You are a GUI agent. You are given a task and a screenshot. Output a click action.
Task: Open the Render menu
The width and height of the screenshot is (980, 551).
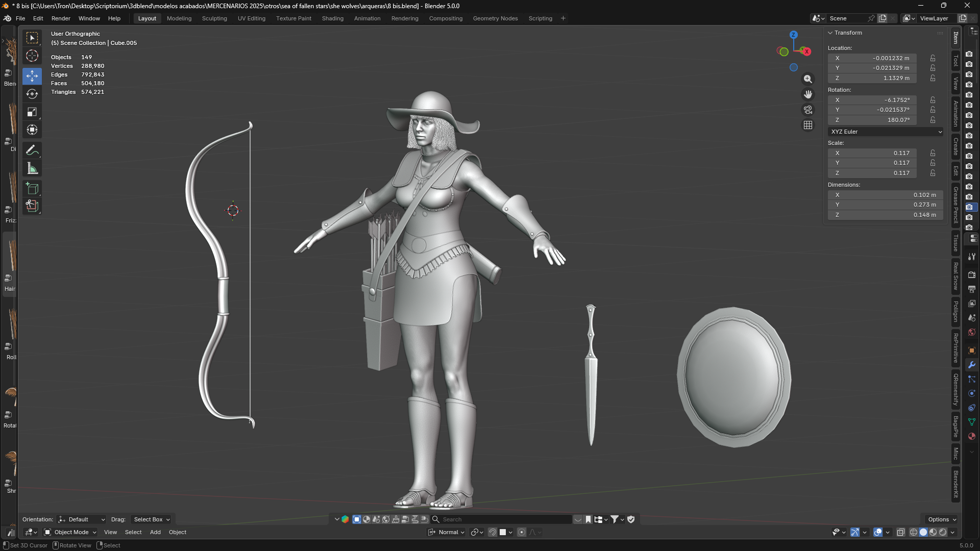61,18
